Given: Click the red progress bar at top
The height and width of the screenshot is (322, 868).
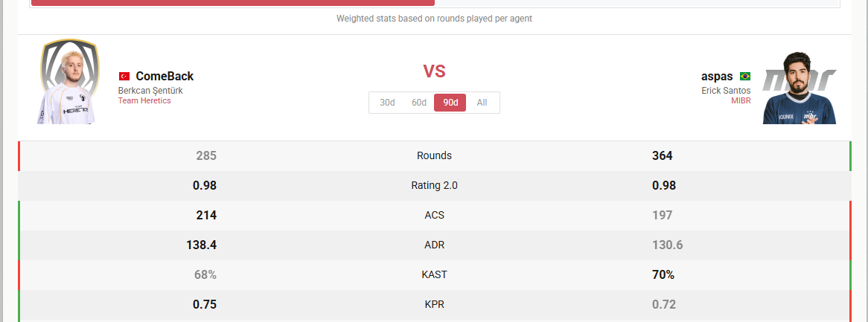Looking at the screenshot, I should point(233,3).
